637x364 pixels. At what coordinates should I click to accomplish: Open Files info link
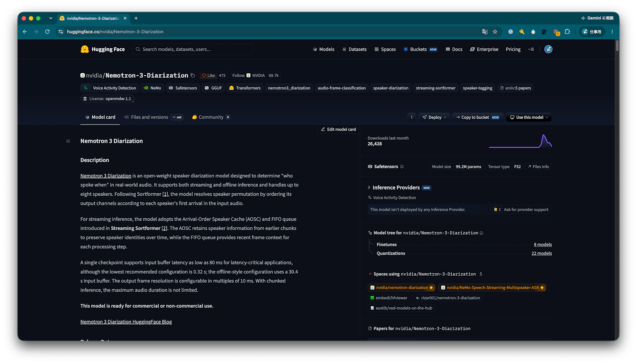tap(539, 166)
